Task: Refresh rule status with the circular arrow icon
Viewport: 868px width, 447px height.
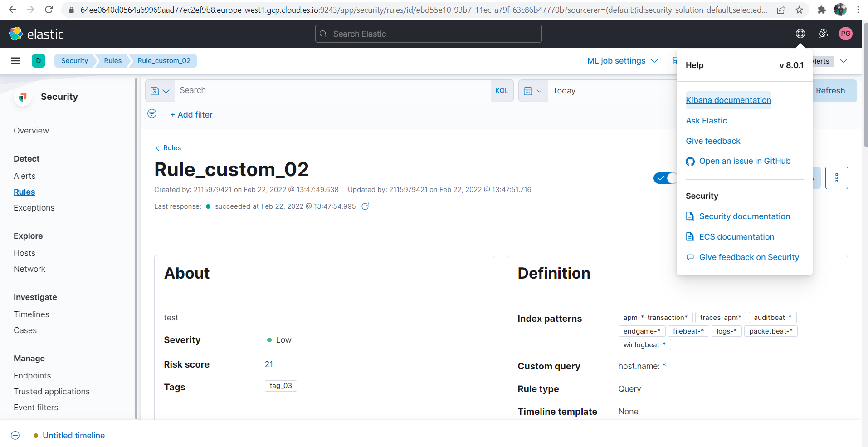Action: point(366,206)
